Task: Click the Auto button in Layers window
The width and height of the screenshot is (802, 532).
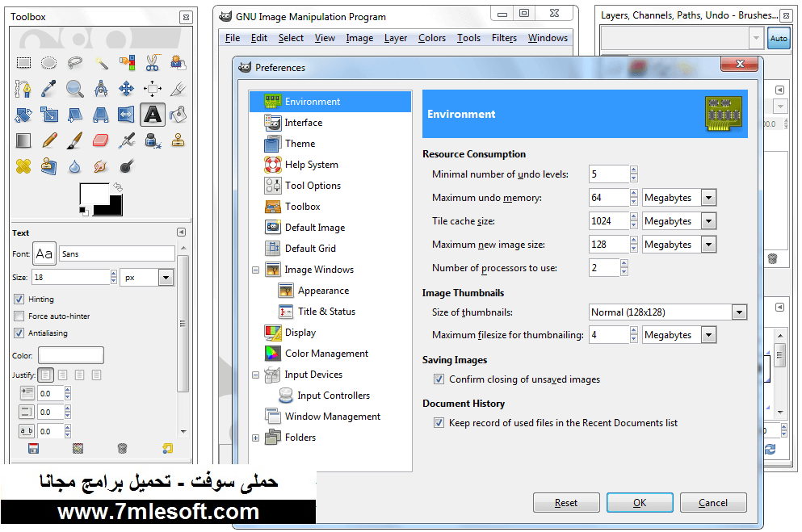Action: [x=779, y=38]
